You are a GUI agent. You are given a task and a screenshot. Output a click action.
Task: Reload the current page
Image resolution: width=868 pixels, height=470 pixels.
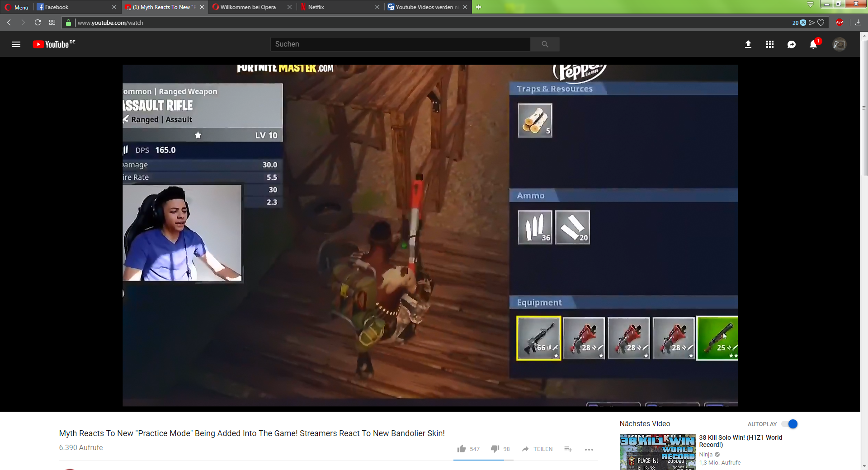38,23
